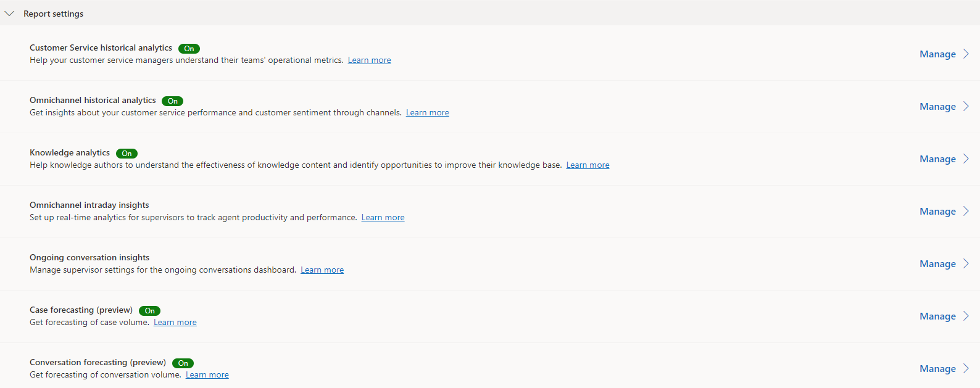Click Omnichannel intraday insights title

(89, 205)
